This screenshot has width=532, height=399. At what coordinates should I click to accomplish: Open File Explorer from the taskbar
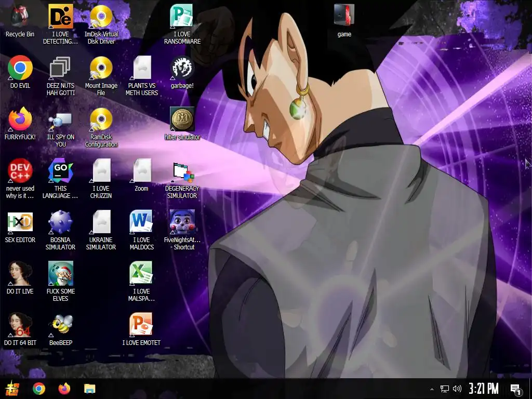[x=90, y=389]
